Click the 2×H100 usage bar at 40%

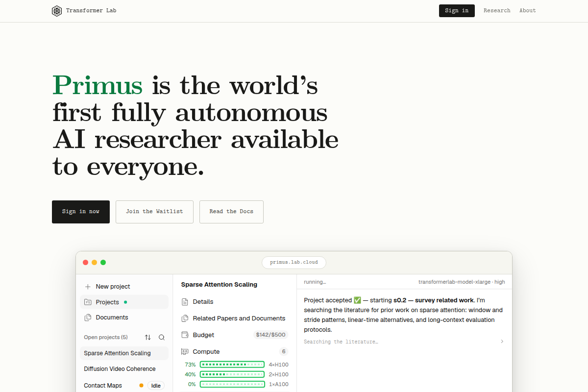(x=232, y=374)
